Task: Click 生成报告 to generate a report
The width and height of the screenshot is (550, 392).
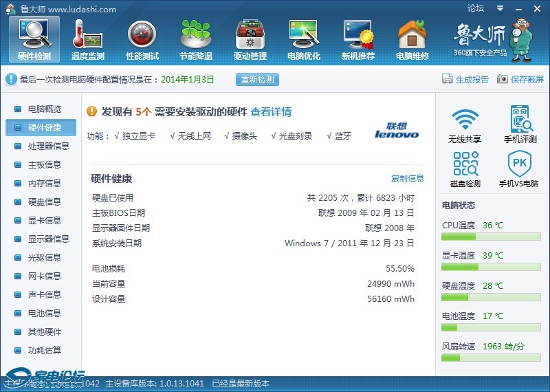Action: 465,79
